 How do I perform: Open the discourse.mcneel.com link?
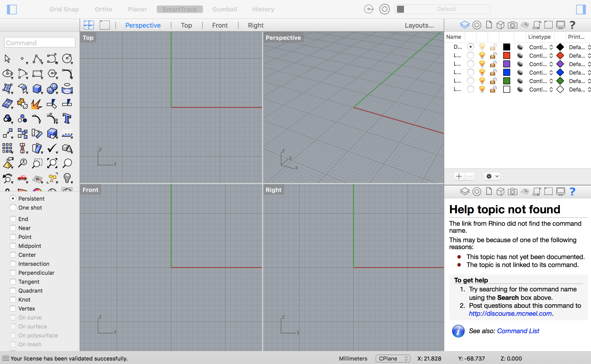click(510, 314)
